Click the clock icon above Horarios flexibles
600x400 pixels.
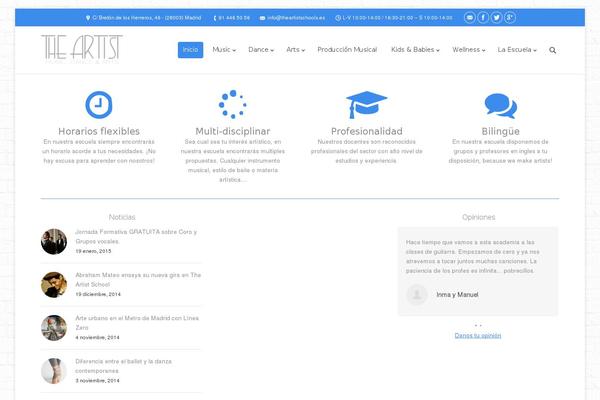[x=99, y=104]
